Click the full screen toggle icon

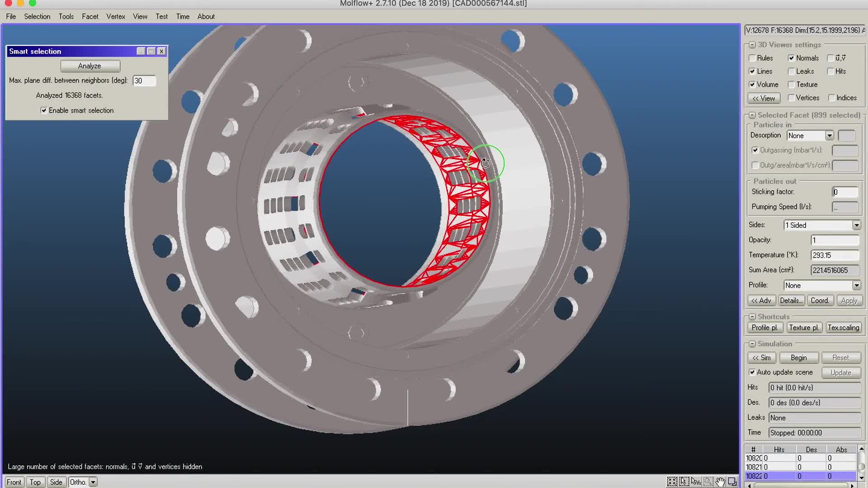pos(732,482)
